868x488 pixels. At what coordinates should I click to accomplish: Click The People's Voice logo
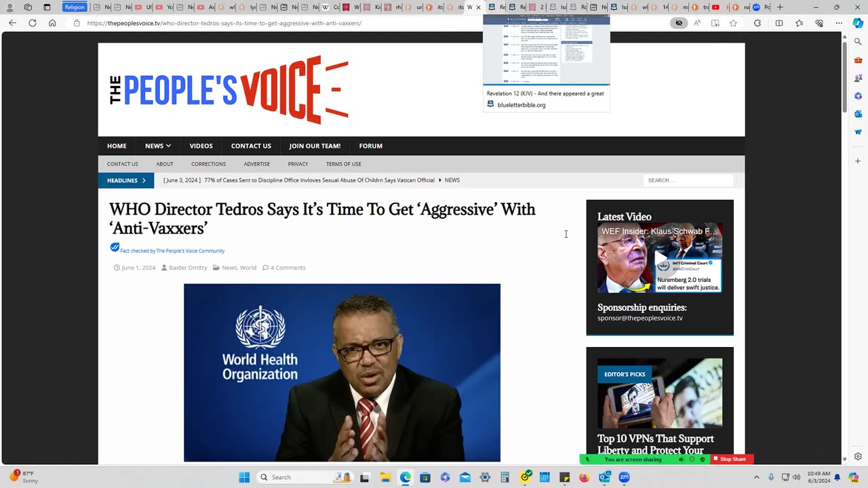coord(229,90)
